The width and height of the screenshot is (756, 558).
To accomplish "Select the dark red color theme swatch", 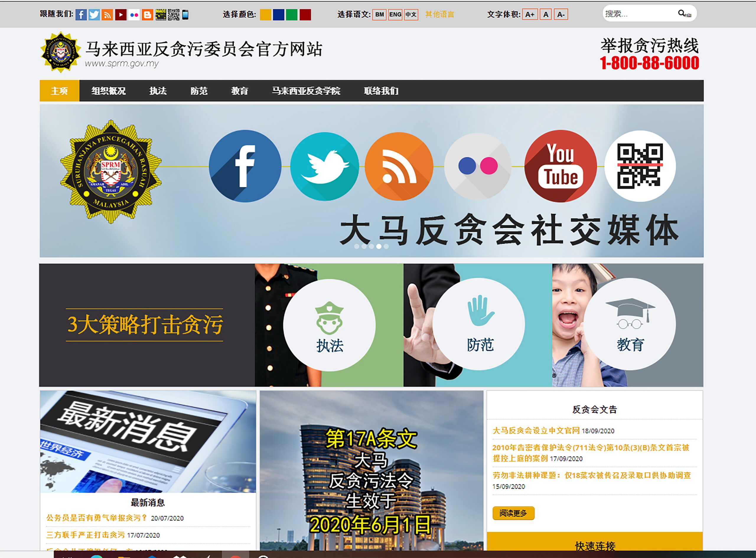I will 305,14.
